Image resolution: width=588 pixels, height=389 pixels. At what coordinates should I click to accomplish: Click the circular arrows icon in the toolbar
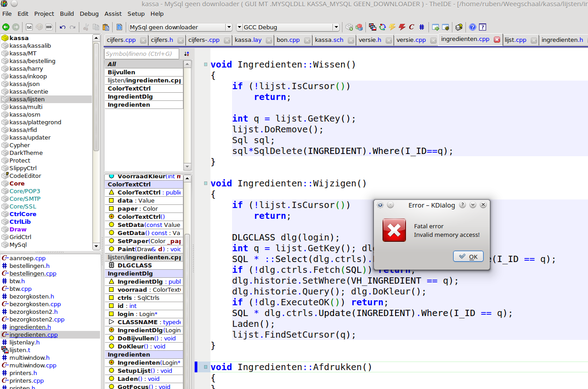tap(383, 27)
